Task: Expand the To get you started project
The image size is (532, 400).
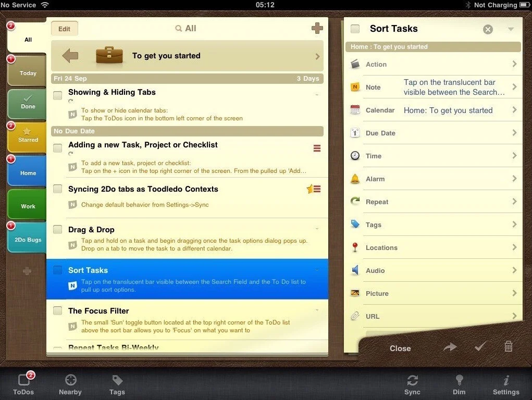Action: pyautogui.click(x=317, y=56)
